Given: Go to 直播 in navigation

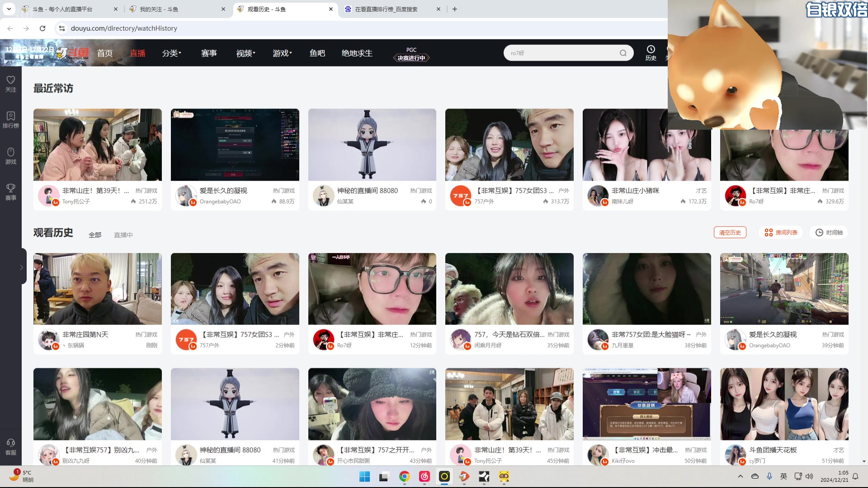Looking at the screenshot, I should (x=137, y=53).
